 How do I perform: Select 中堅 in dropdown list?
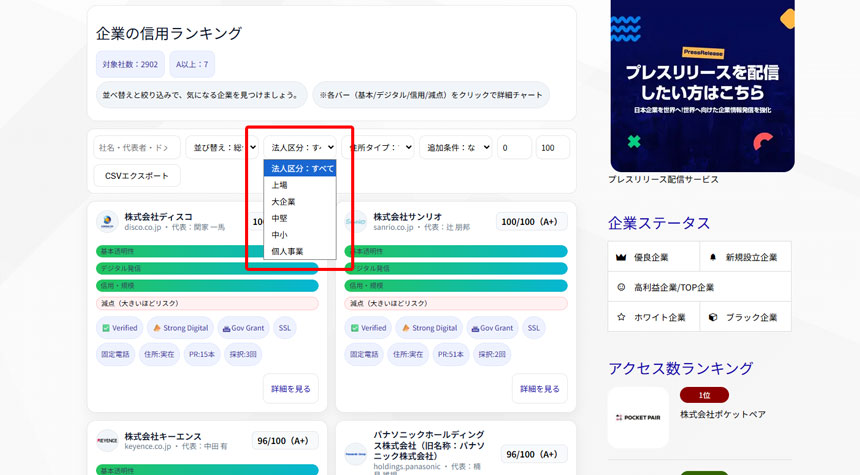[300, 218]
